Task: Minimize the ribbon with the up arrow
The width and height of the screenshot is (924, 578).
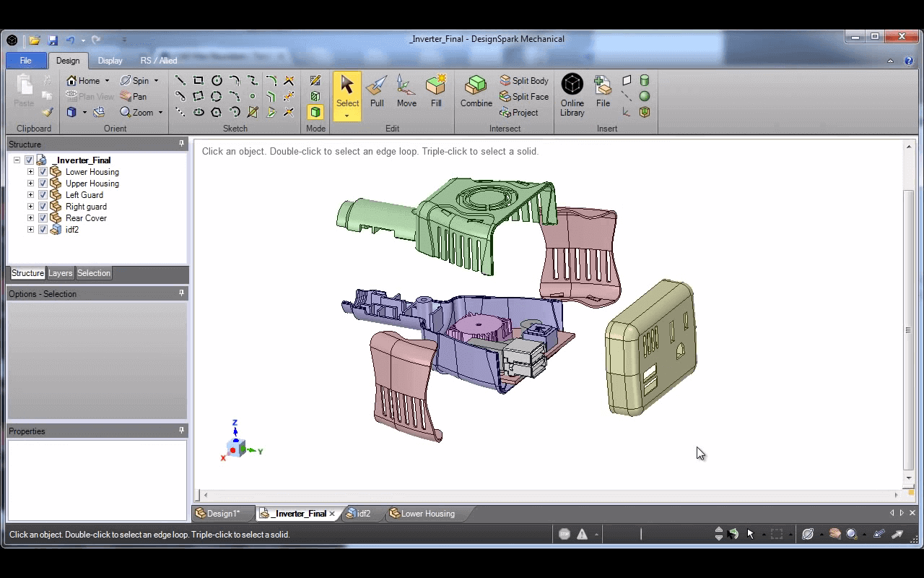Action: click(x=891, y=61)
